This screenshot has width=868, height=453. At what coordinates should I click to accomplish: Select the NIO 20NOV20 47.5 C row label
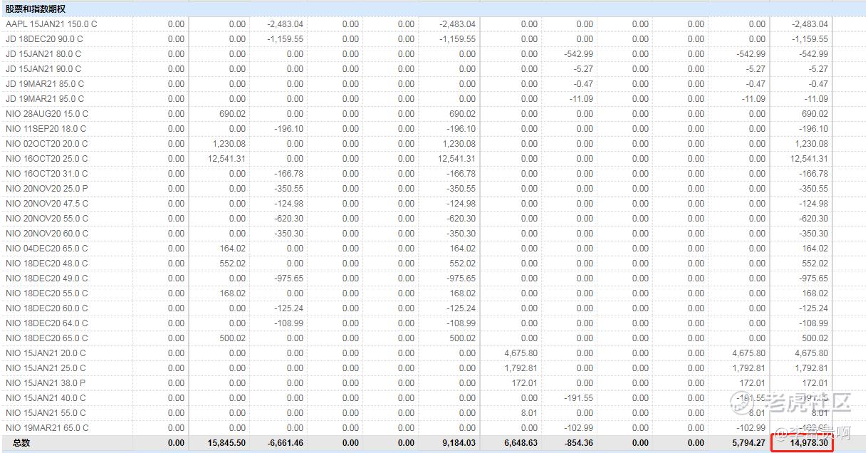click(47, 204)
